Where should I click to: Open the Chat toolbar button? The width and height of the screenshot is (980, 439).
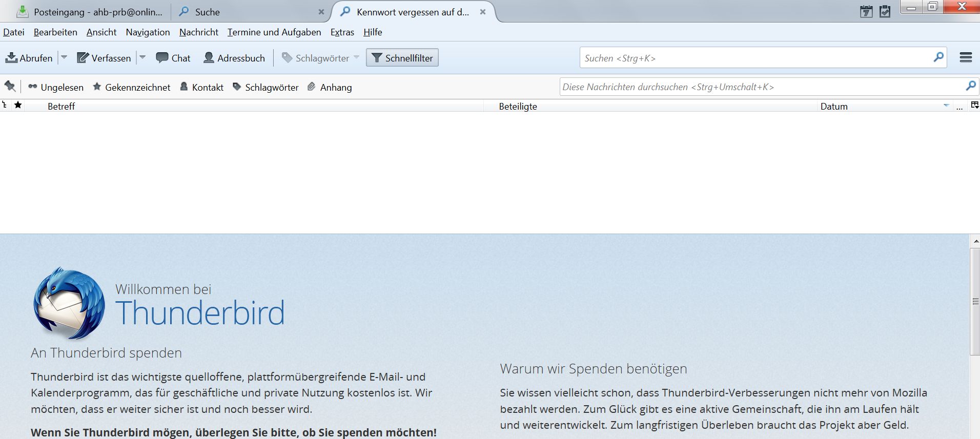173,58
